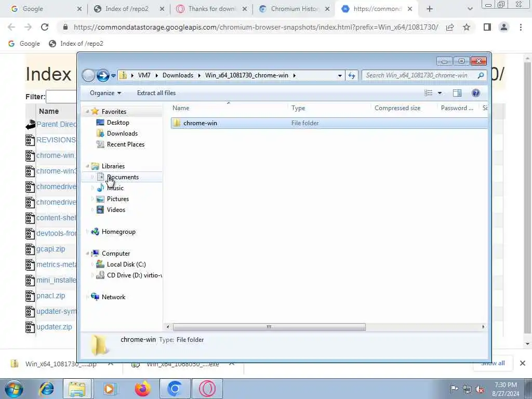Switch to the Google browser tab
Screen dimensions: 532x399
(44, 9)
